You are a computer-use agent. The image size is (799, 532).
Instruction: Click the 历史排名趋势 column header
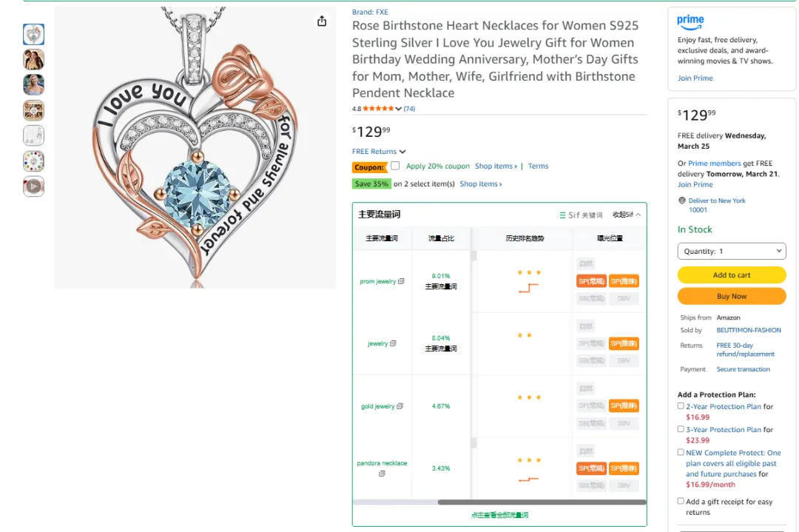coord(525,238)
